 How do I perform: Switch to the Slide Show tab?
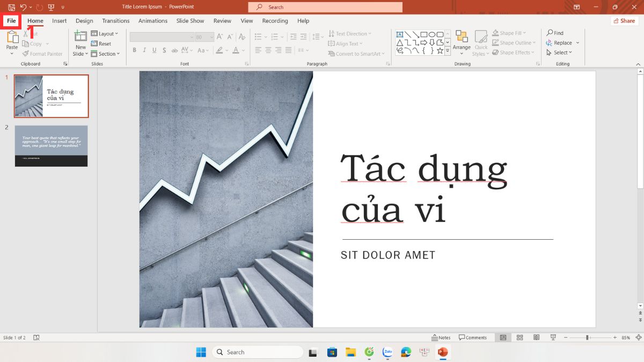[x=191, y=21]
